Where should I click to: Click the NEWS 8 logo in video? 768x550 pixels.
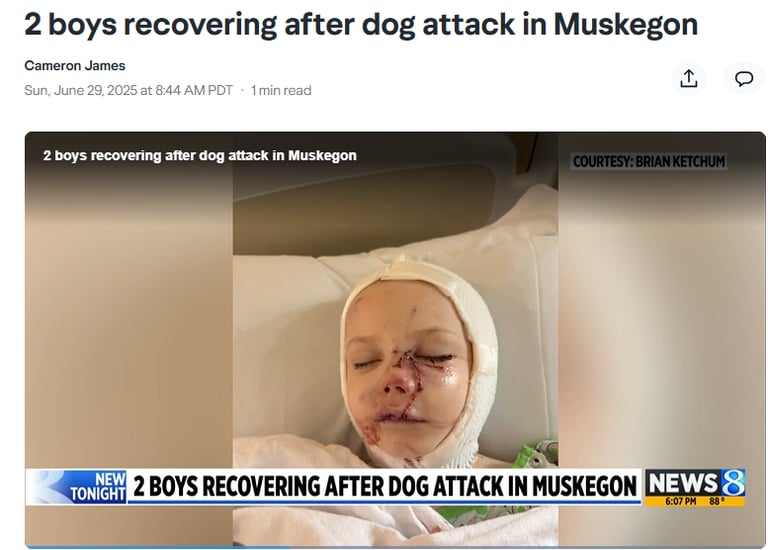(x=696, y=483)
